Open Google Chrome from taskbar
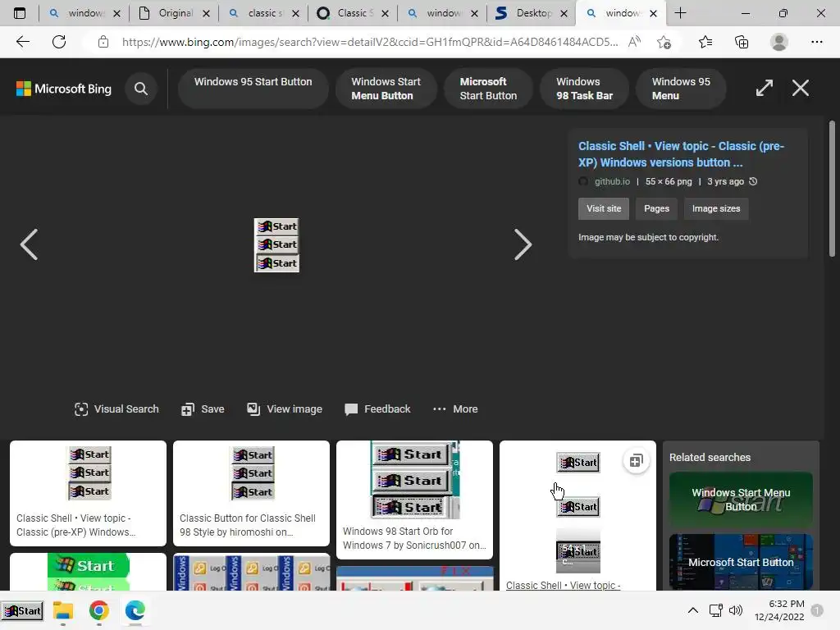Image resolution: width=840 pixels, height=630 pixels. click(x=99, y=610)
